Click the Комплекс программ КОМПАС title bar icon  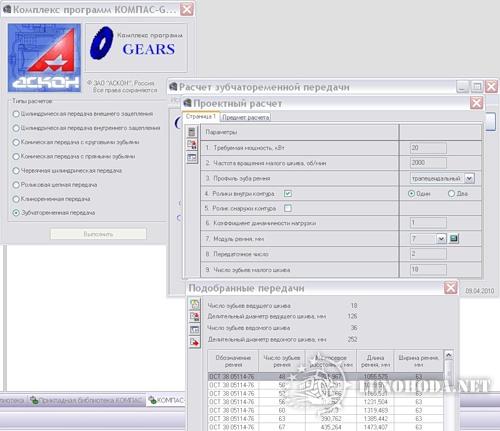pyautogui.click(x=7, y=9)
